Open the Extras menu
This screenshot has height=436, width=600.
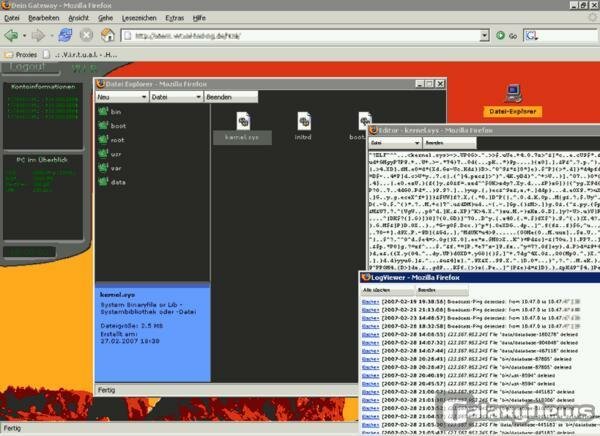click(174, 18)
